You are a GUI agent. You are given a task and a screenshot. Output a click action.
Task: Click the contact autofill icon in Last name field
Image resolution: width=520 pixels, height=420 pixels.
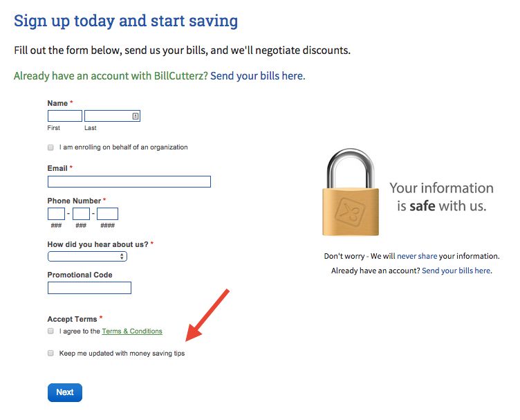click(x=136, y=116)
